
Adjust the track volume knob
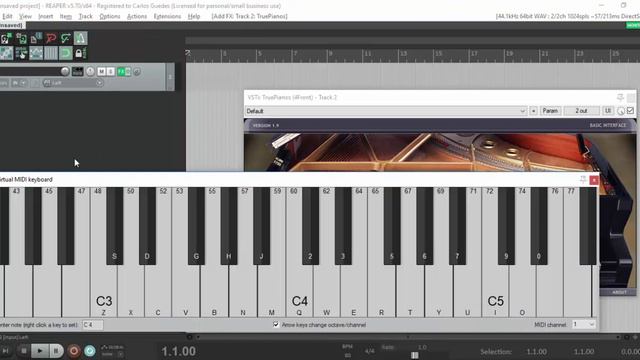click(x=65, y=71)
